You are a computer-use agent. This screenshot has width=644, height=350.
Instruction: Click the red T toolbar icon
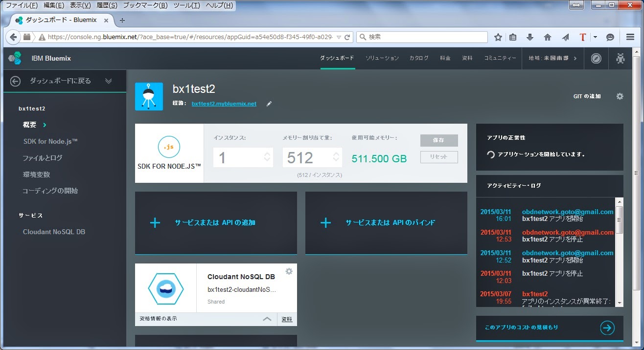(x=582, y=37)
